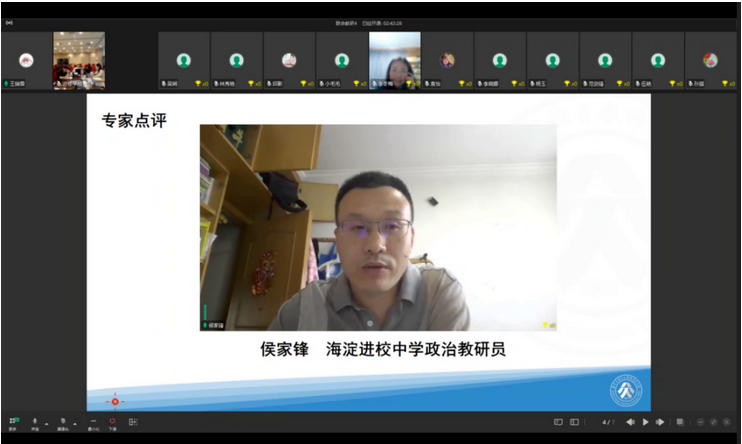Expand the camera options arrow
742x444 pixels.
pos(75,424)
